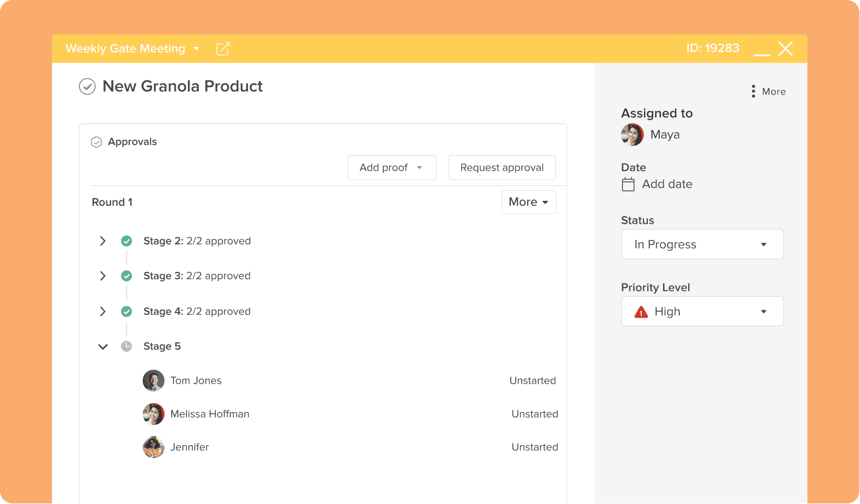Click Add date link

(667, 185)
